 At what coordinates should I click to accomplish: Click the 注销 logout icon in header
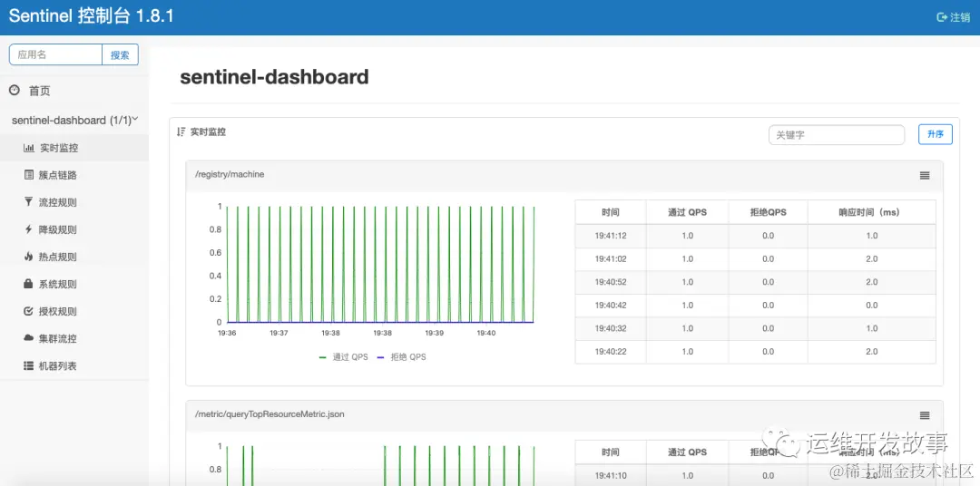point(942,17)
